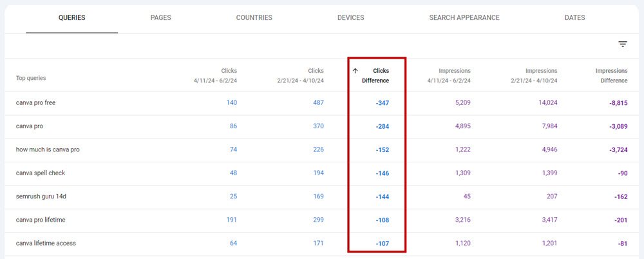Image resolution: width=644 pixels, height=259 pixels.
Task: Go to the Dates tab
Action: point(574,18)
